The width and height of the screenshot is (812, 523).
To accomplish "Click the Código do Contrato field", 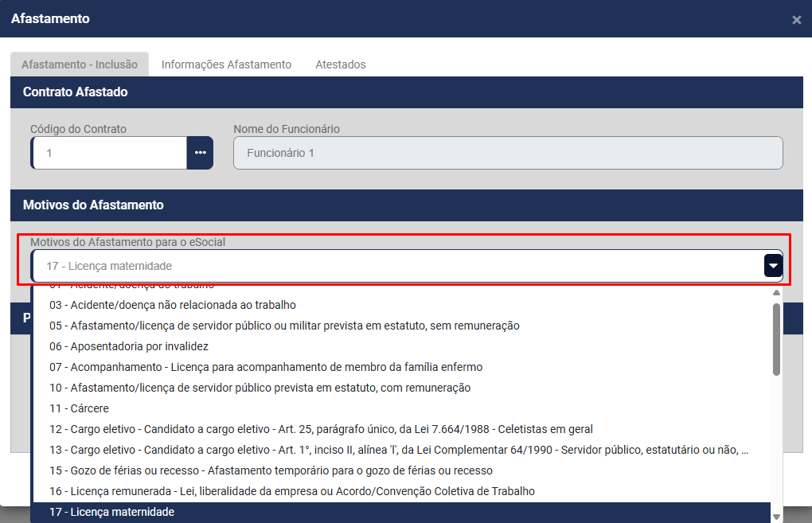I will pyautogui.click(x=109, y=153).
